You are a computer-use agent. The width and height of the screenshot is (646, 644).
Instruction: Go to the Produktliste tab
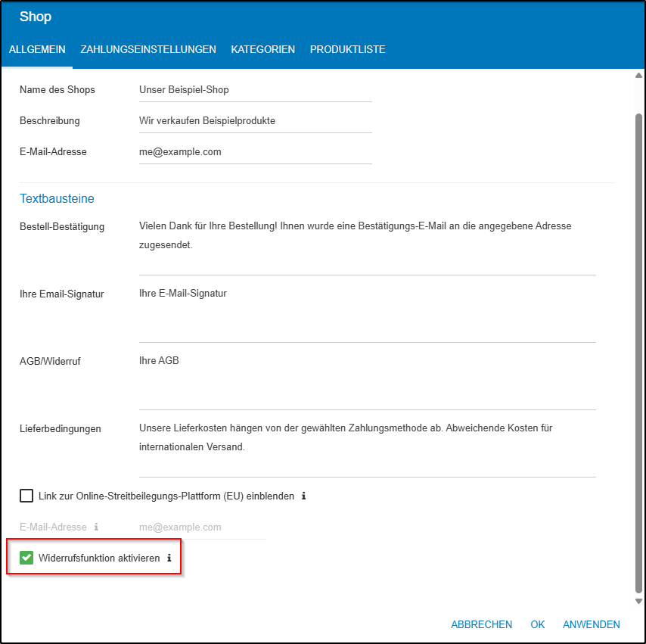click(x=347, y=49)
